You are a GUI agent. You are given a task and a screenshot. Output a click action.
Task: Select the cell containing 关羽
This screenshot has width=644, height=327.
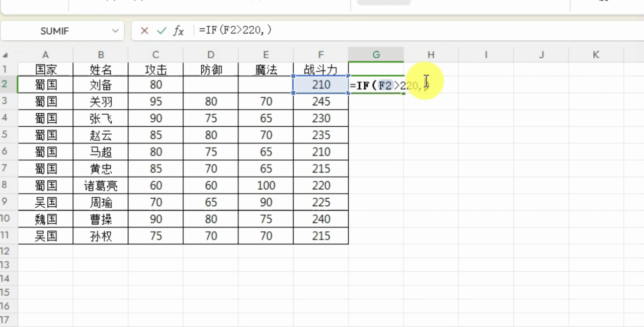(x=101, y=102)
